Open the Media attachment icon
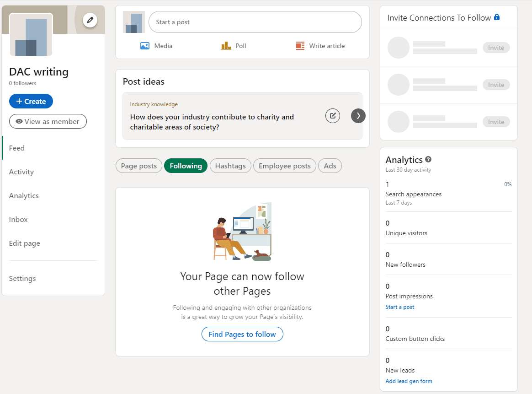Image resolution: width=532 pixels, height=394 pixels. click(144, 46)
